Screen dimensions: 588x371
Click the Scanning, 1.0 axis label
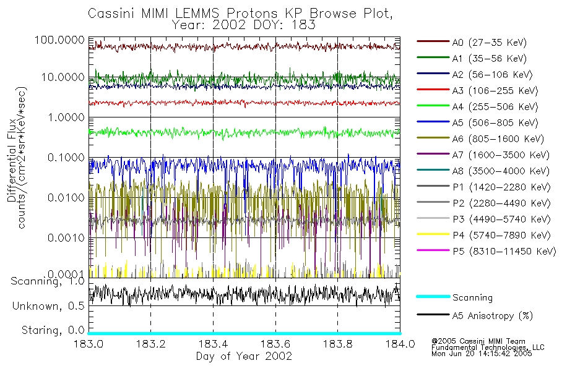[48, 281]
